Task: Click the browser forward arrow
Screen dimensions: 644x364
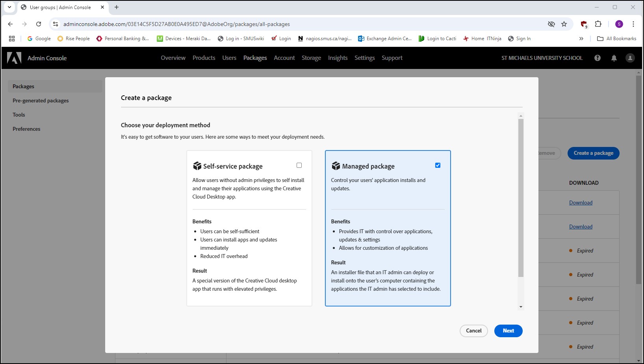Action: click(x=24, y=24)
